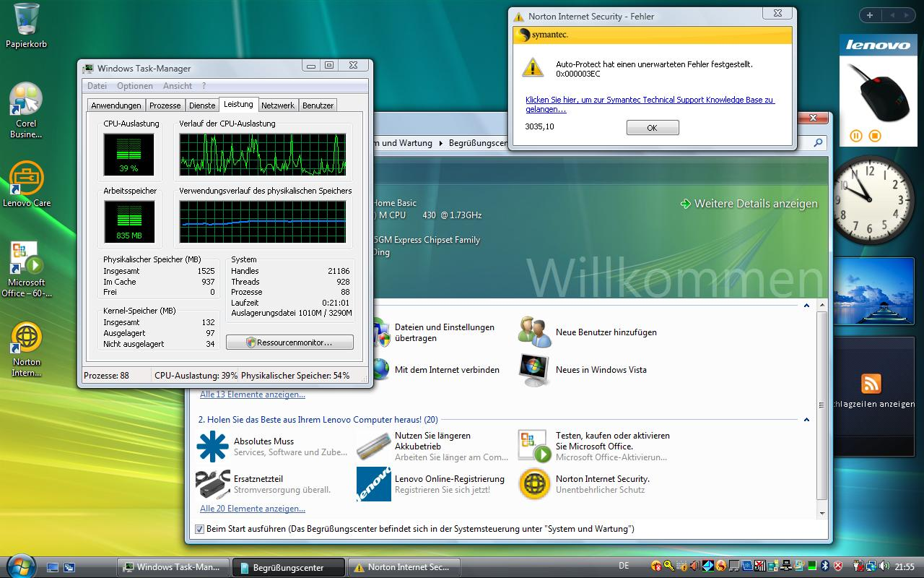The image size is (924, 578).
Task: Open the Papierkorb desktop icon
Action: point(26,26)
